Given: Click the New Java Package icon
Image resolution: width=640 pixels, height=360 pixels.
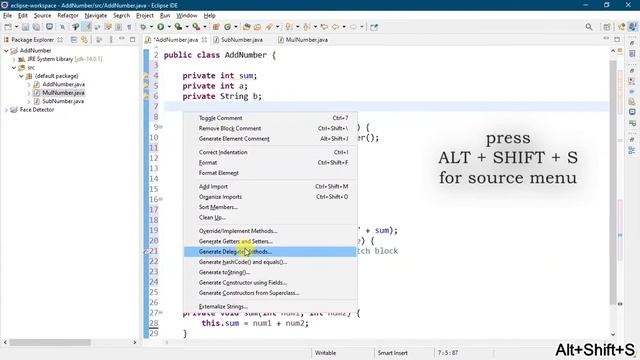Looking at the screenshot, I should (216, 27).
